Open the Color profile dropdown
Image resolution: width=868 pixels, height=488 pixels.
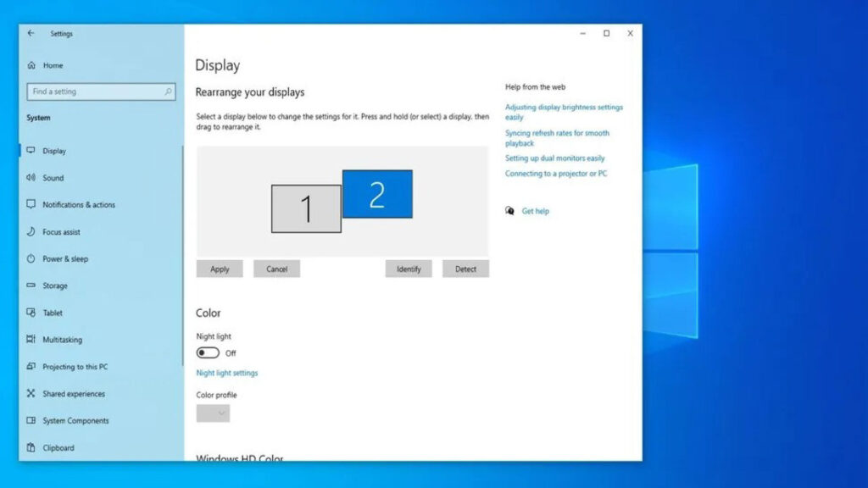point(213,413)
